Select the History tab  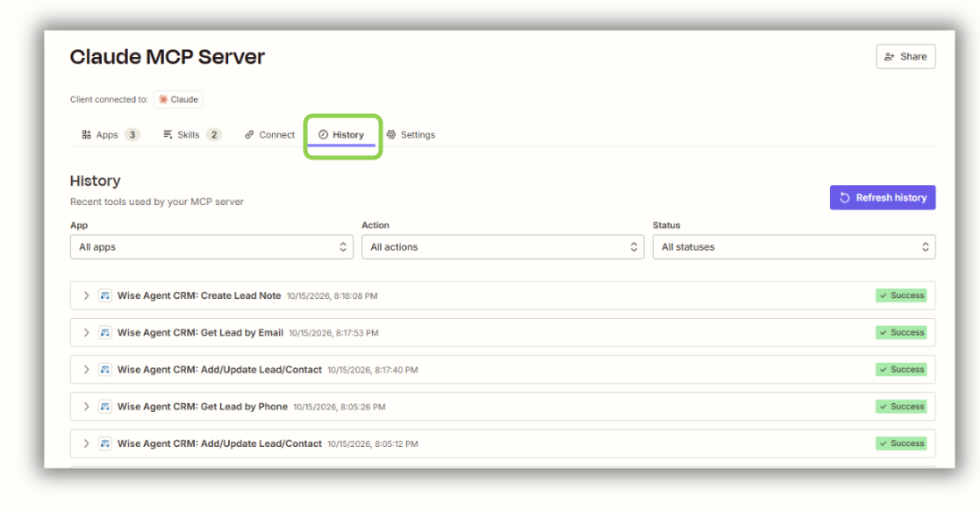point(341,134)
